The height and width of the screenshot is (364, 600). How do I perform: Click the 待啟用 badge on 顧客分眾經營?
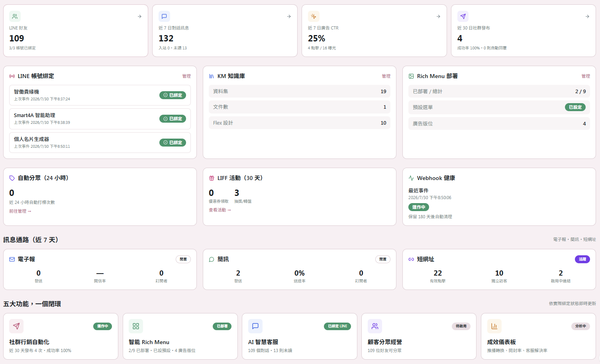pyautogui.click(x=461, y=326)
